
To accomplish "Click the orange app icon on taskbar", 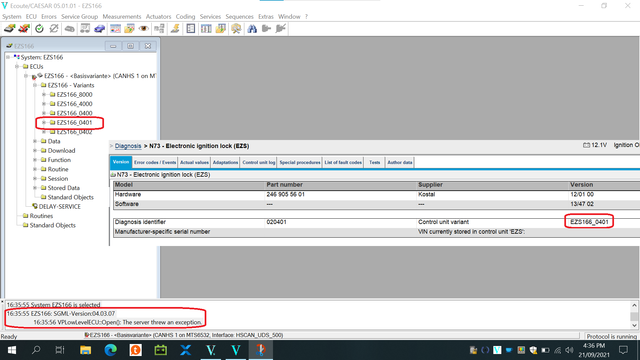I will [x=135, y=350].
